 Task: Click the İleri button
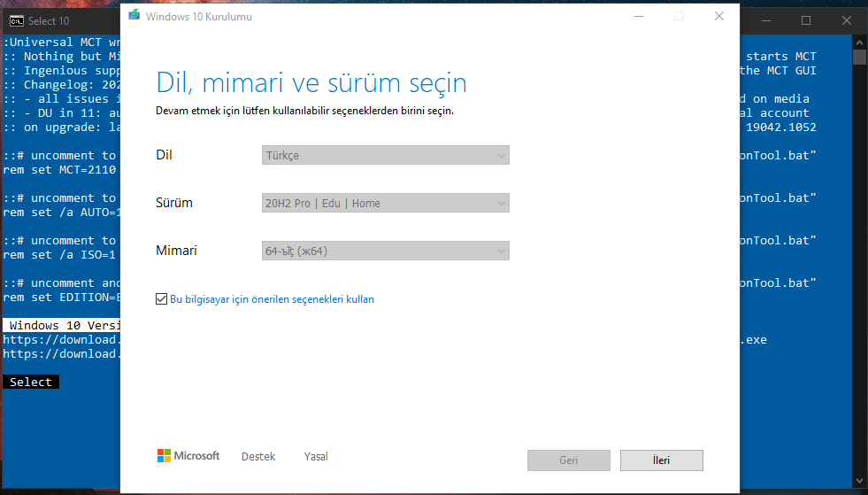click(x=662, y=460)
